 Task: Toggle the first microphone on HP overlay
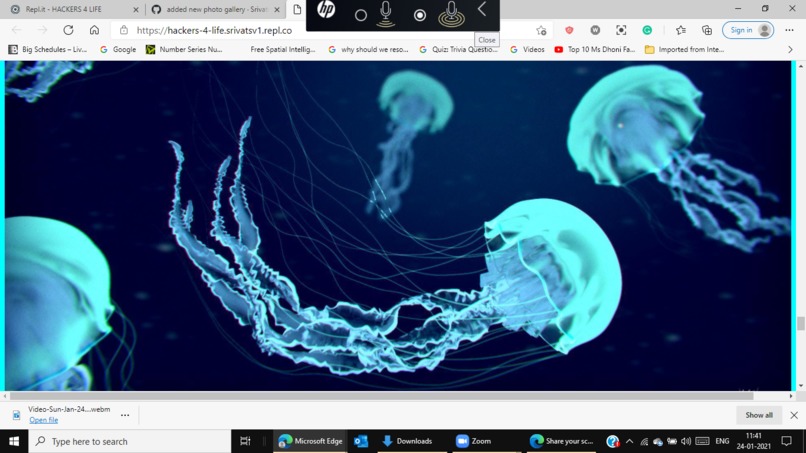coord(386,14)
